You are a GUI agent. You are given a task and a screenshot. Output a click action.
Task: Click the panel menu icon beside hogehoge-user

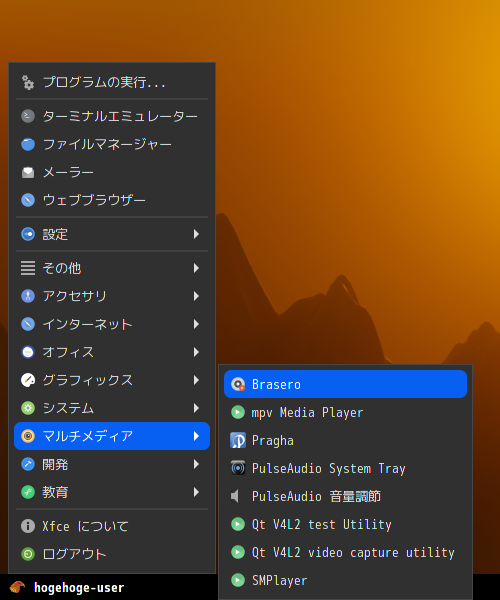coord(17,587)
